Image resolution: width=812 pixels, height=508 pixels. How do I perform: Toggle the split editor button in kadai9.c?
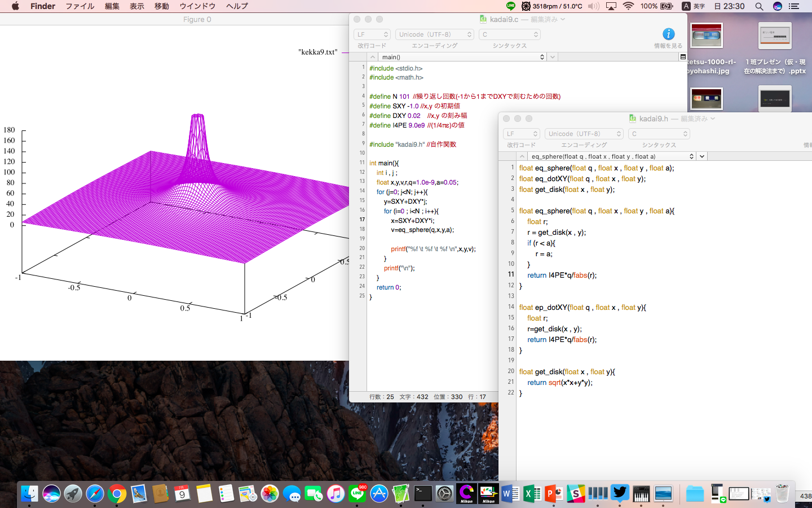(x=683, y=57)
